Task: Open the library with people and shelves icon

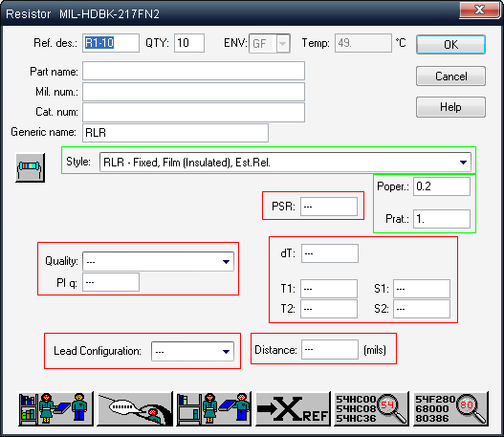Action: [55, 408]
